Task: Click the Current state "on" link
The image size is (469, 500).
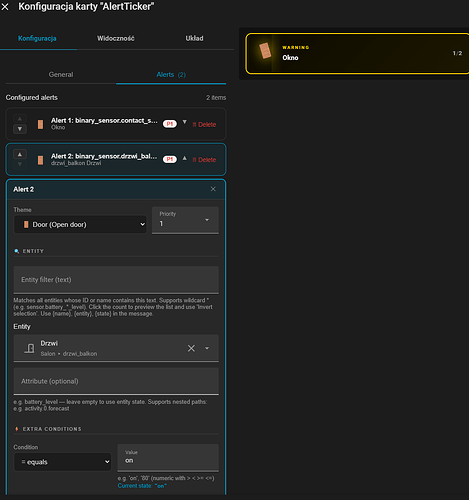Action: tap(142, 486)
